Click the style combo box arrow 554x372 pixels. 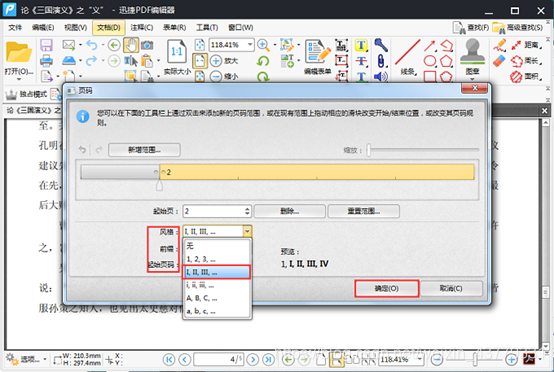[x=247, y=231]
